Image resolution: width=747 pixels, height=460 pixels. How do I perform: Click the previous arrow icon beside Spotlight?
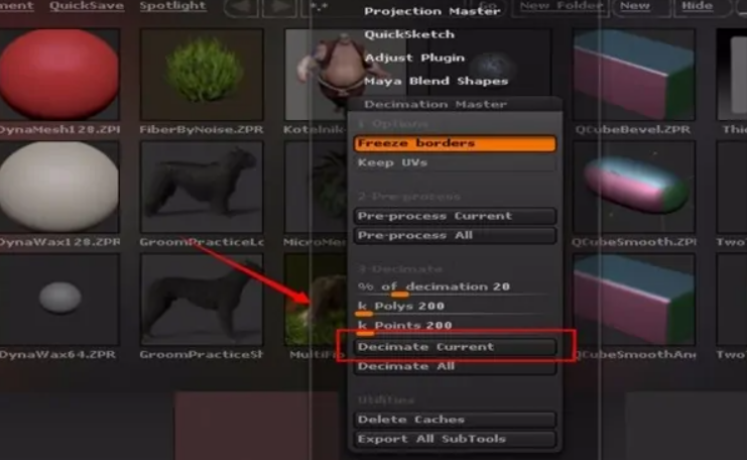[x=241, y=8]
